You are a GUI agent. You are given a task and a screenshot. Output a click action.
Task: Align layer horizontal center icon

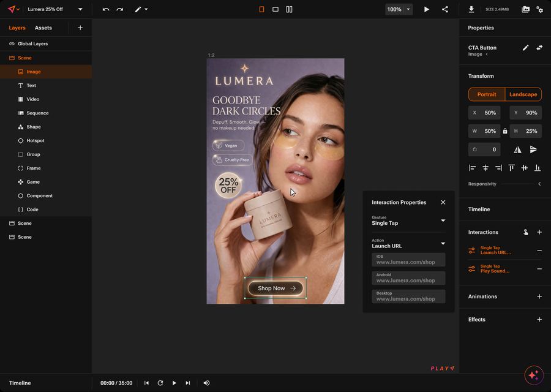485,168
